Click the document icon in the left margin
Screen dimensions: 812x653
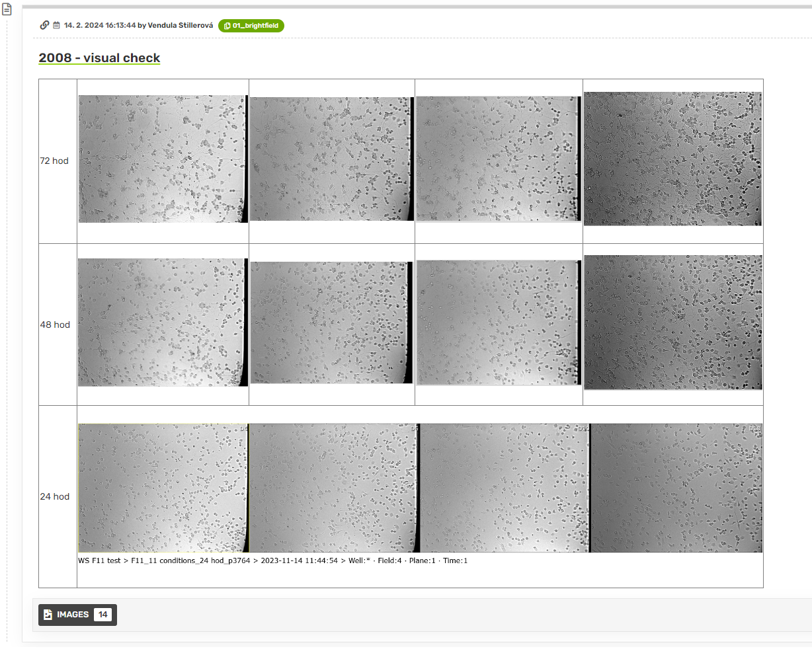7,10
